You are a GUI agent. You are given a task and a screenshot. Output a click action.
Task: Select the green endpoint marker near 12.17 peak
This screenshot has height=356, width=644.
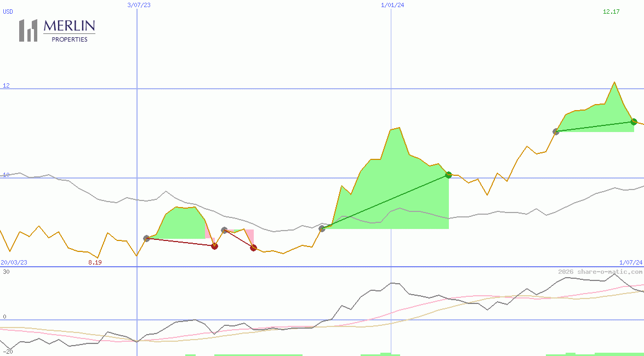tap(634, 122)
